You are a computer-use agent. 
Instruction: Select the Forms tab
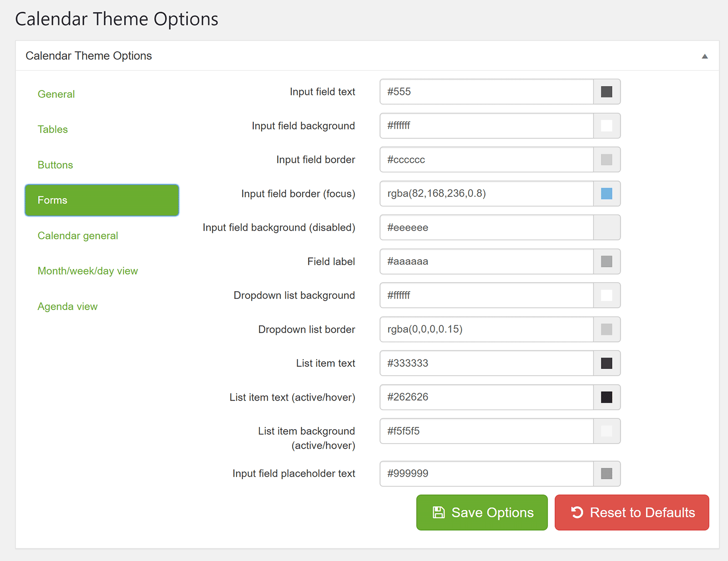102,200
